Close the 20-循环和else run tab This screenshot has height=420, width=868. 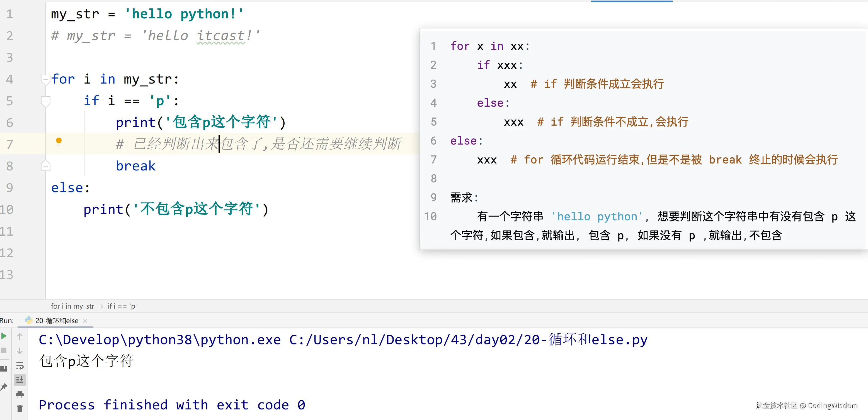85,321
